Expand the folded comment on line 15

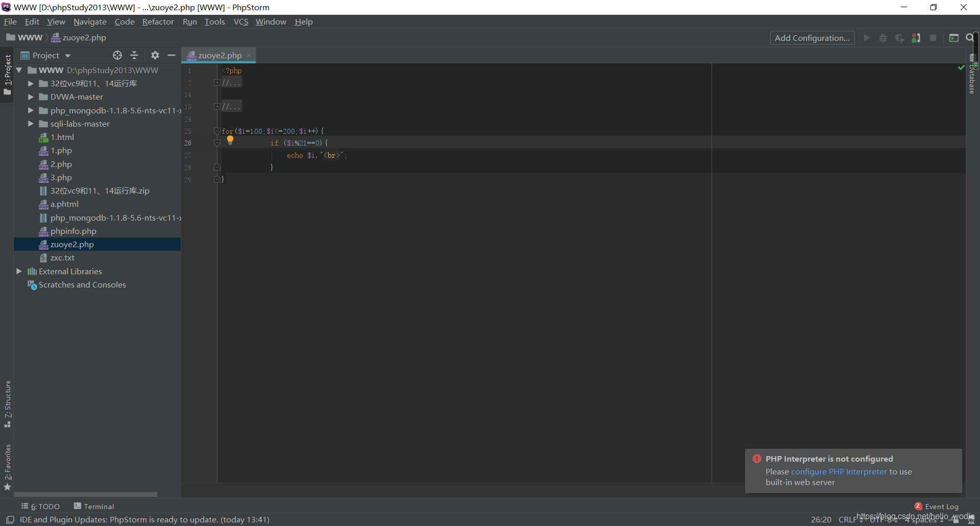pos(217,106)
